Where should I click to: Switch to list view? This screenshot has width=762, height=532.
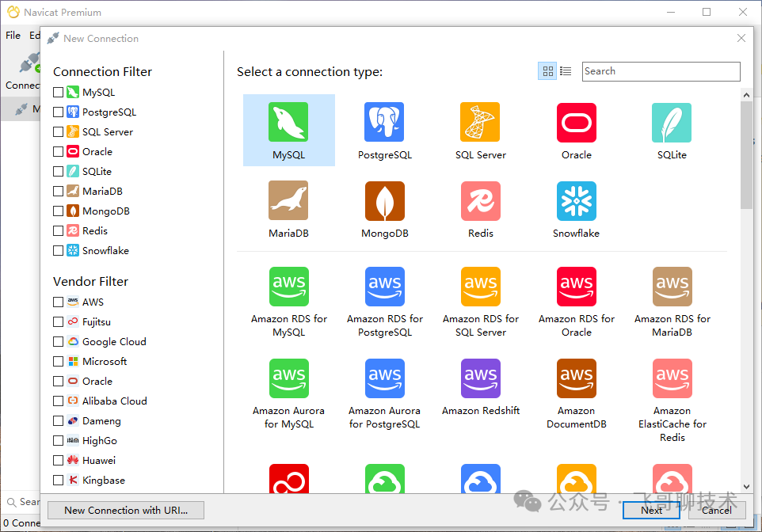tap(566, 71)
